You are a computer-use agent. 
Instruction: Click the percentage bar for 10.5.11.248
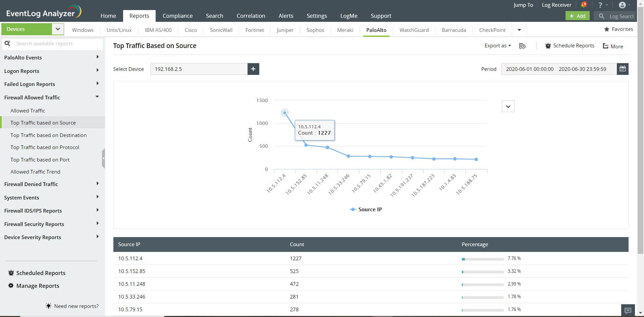click(x=483, y=284)
